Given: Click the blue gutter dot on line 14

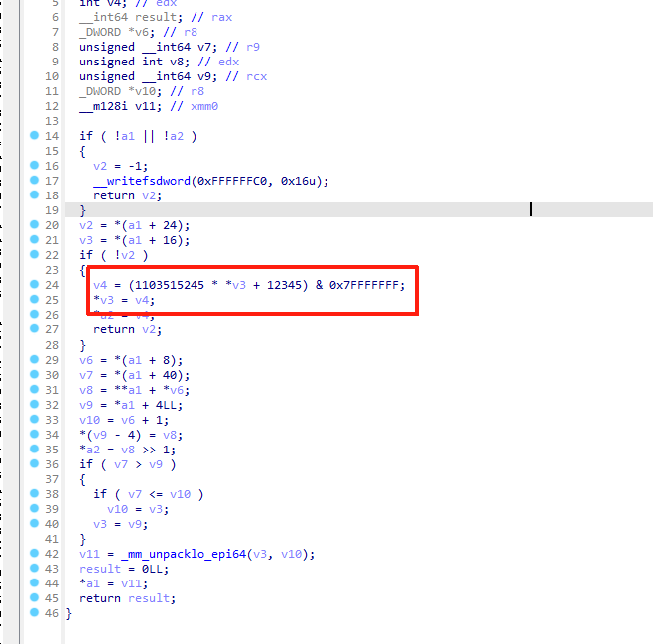Looking at the screenshot, I should 35,135.
